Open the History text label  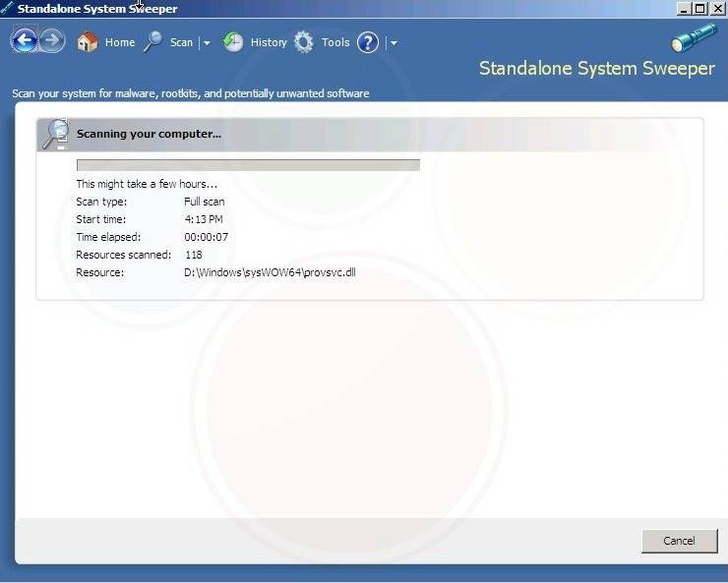click(x=269, y=42)
